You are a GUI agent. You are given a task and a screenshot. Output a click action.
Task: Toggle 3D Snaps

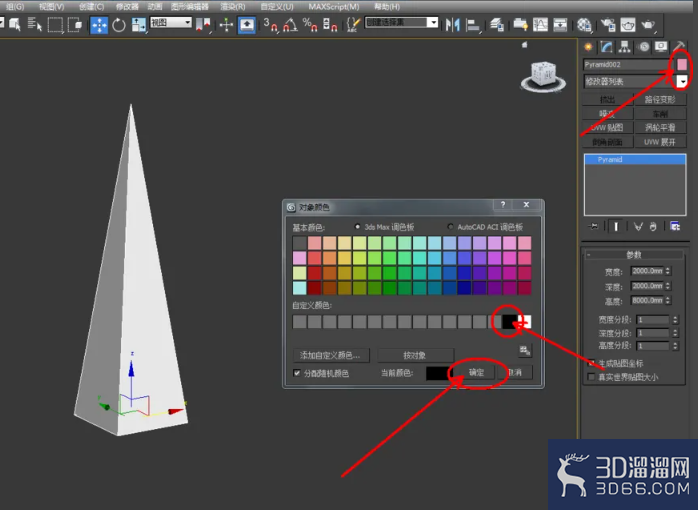[270, 24]
